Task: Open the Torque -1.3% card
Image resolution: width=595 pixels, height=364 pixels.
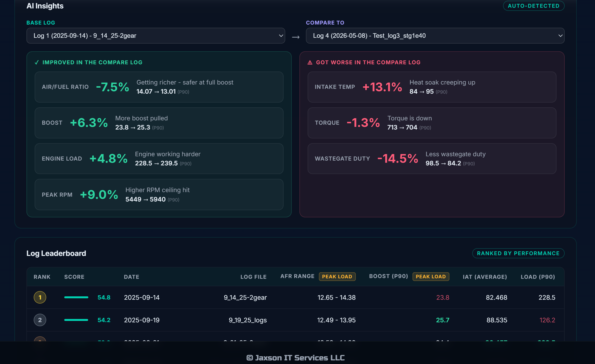Action: [432, 123]
